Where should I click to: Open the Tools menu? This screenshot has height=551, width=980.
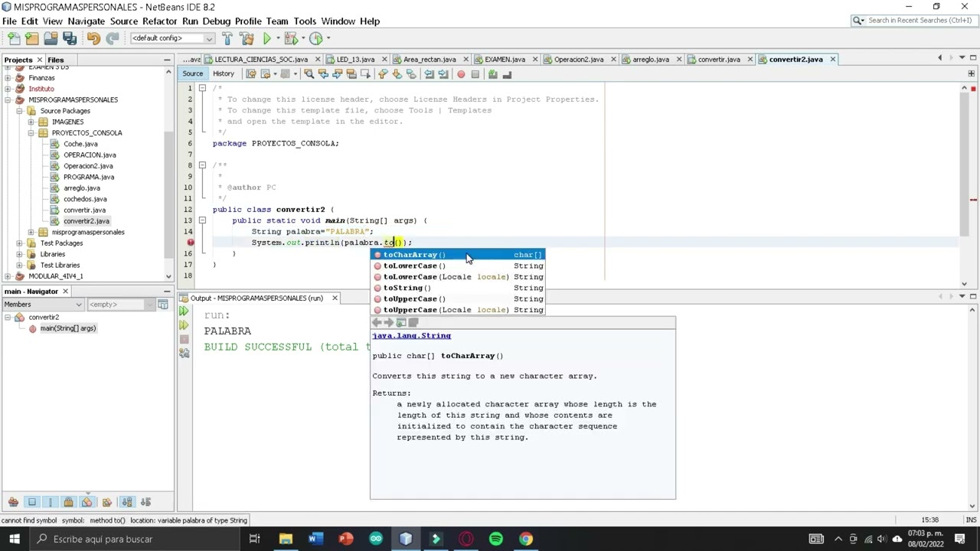(x=305, y=21)
